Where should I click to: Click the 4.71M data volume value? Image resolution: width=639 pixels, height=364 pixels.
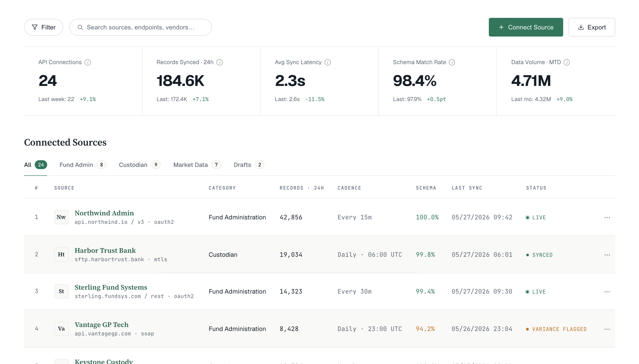pyautogui.click(x=531, y=81)
